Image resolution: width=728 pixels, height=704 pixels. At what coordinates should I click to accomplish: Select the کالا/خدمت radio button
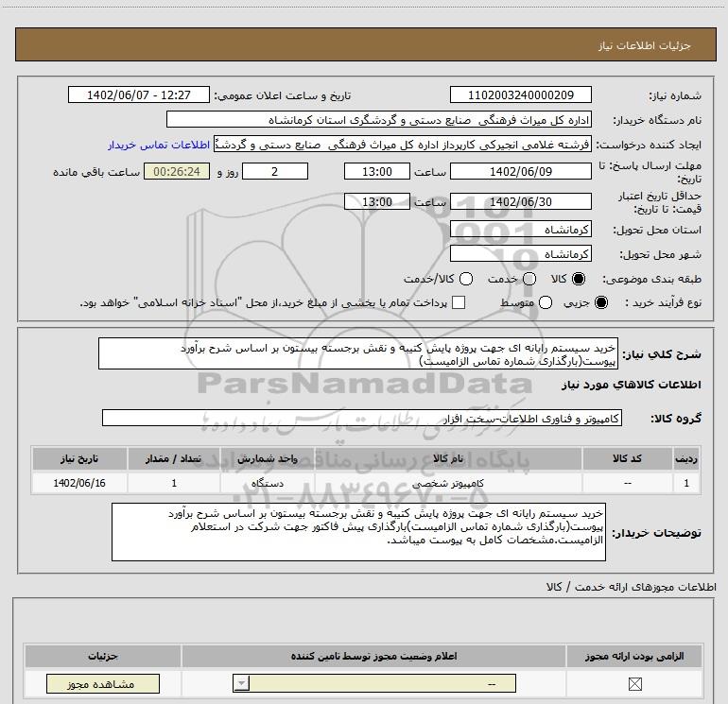[466, 279]
